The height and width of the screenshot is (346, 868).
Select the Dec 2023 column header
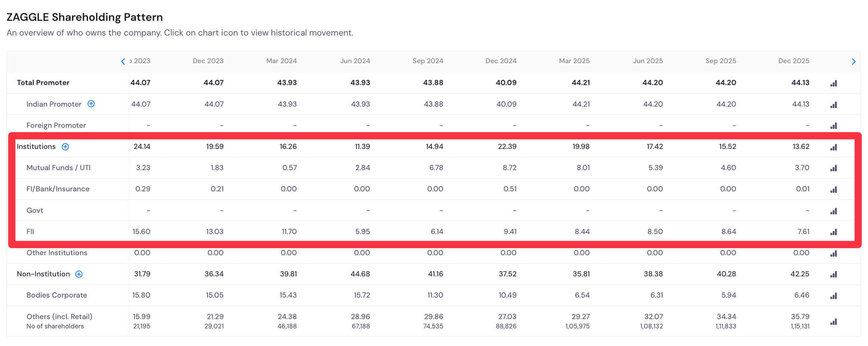(x=208, y=61)
